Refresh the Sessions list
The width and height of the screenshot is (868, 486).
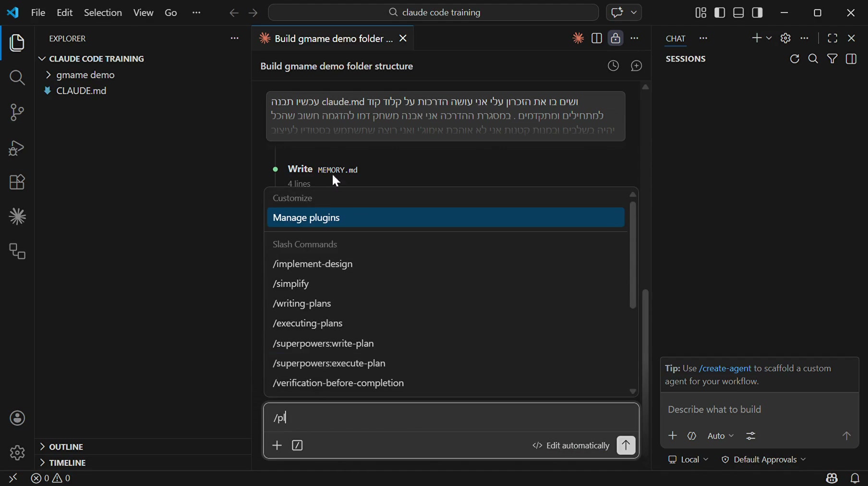pos(795,59)
